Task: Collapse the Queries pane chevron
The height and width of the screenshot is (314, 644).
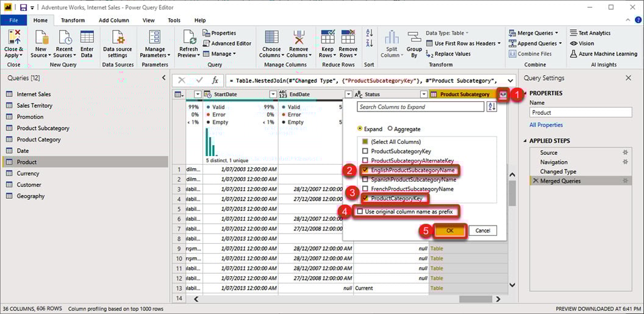Action: [163, 77]
